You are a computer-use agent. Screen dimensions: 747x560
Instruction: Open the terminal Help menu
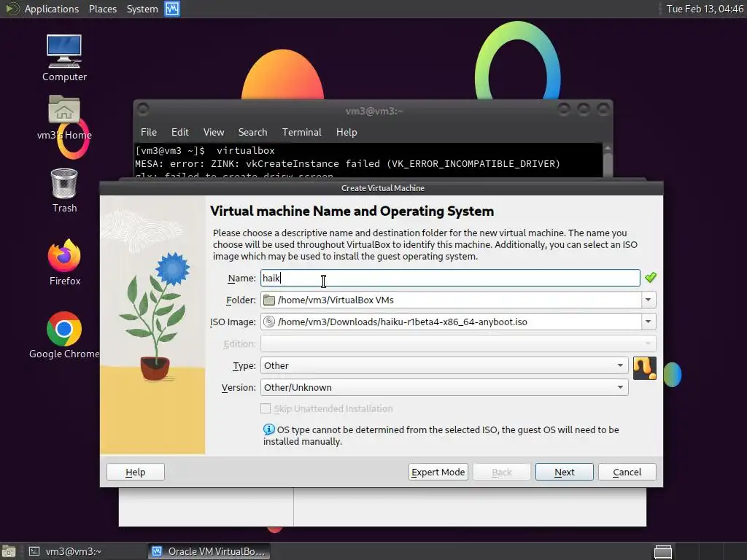pos(347,132)
